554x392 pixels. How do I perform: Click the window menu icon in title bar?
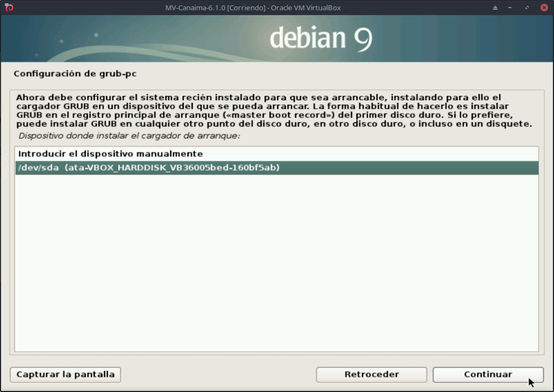point(8,8)
